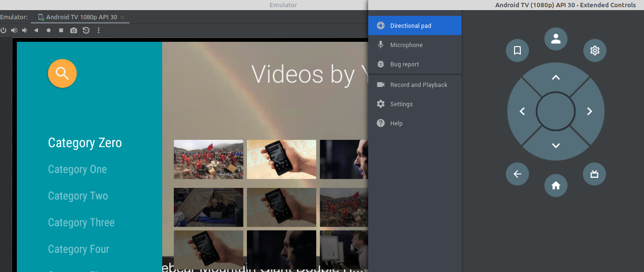Click the volume up speaker icon
Viewport: 644px width, 272px height.
(14, 30)
